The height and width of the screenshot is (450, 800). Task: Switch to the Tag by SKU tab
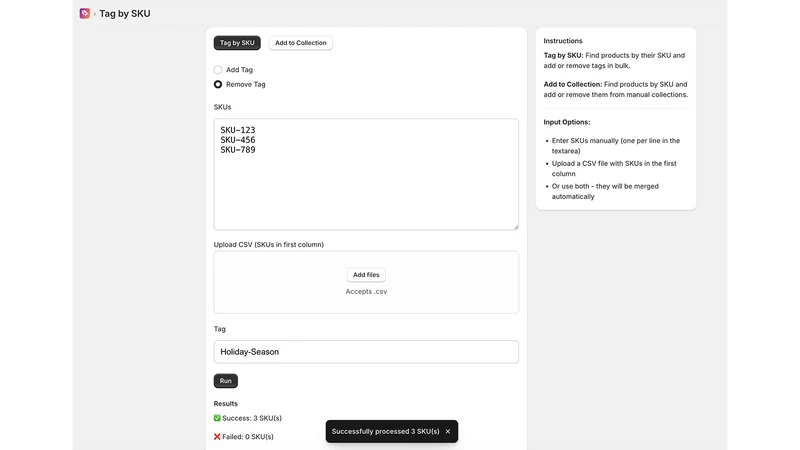pos(237,43)
